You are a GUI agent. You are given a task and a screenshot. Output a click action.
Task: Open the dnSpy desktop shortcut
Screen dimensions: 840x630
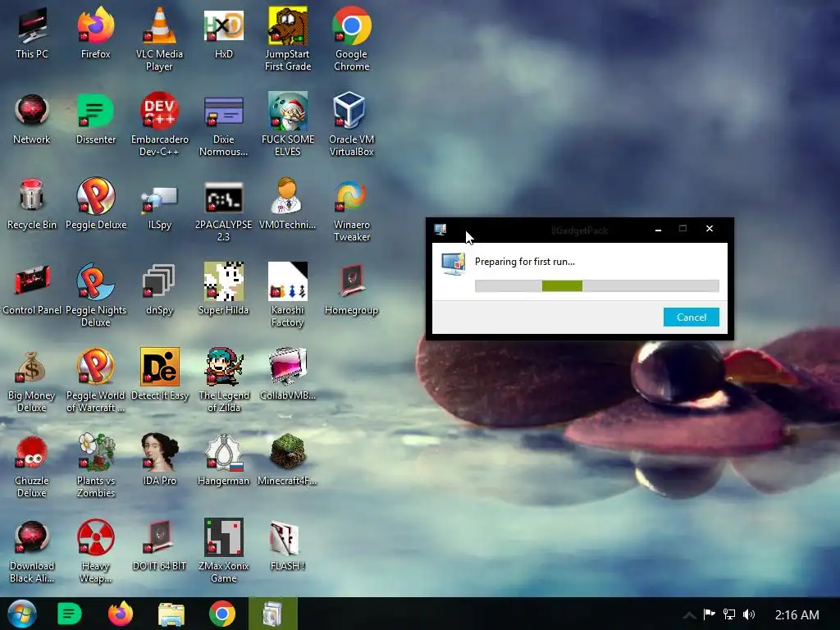click(x=159, y=289)
